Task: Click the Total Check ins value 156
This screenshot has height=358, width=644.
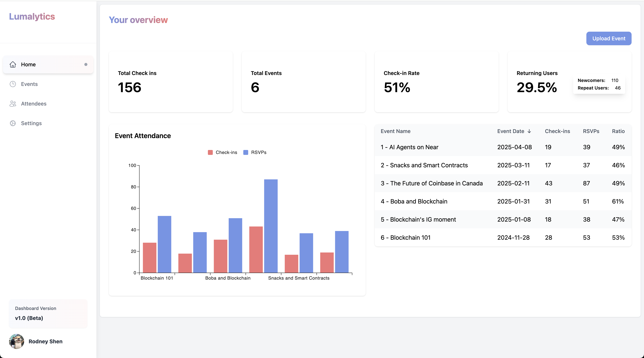Action: (130, 88)
